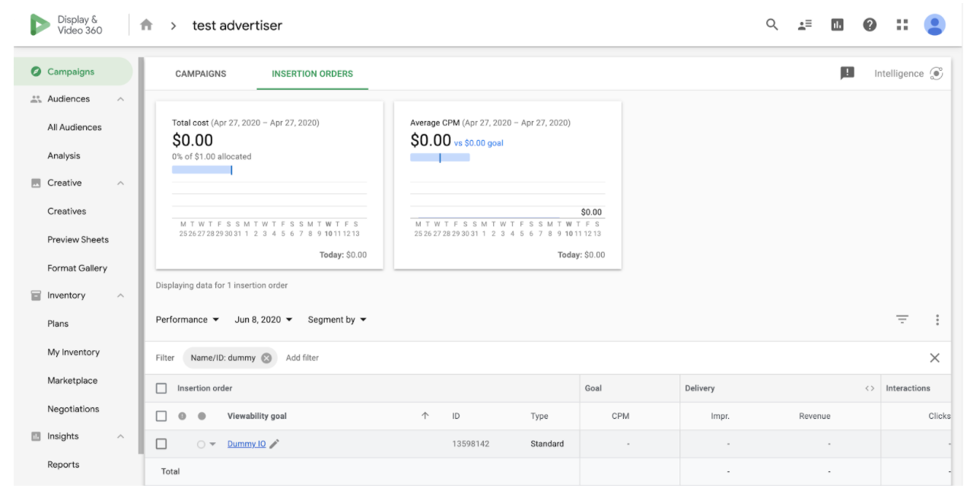Screen dimensions: 980x501
Task: Open Creatives in sidebar
Action: [67, 211]
